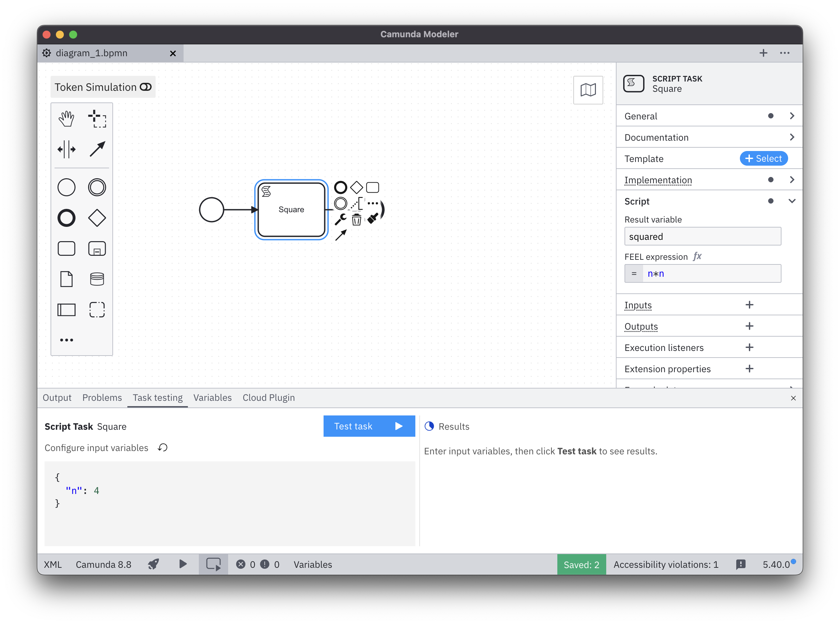Screen dimensions: 840x624
Task: Click the wrench change-element icon
Action: (x=341, y=219)
